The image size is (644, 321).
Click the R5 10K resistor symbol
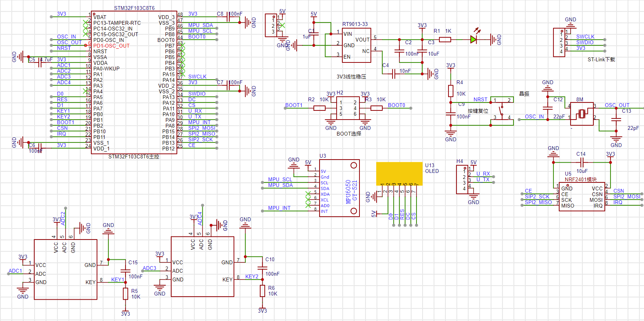126,294
